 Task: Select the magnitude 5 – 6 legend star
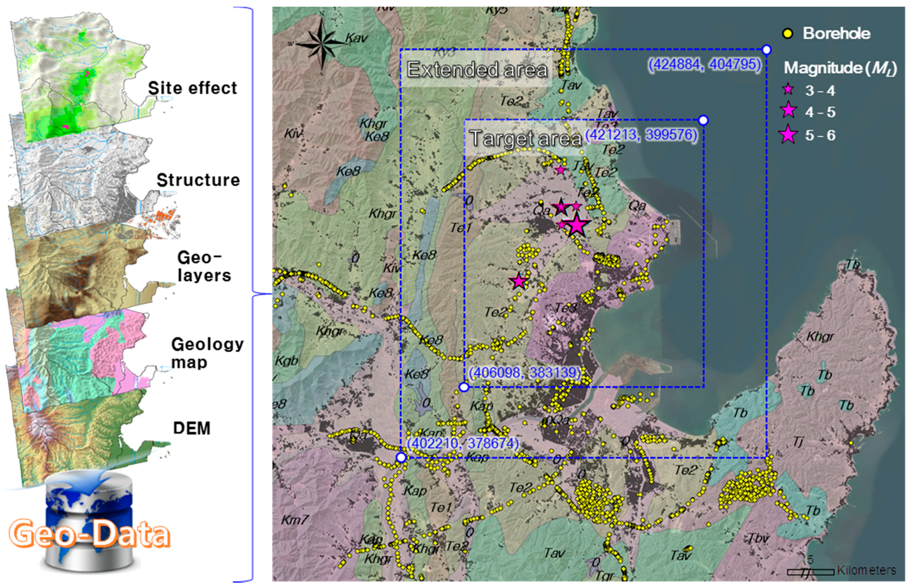coord(788,135)
